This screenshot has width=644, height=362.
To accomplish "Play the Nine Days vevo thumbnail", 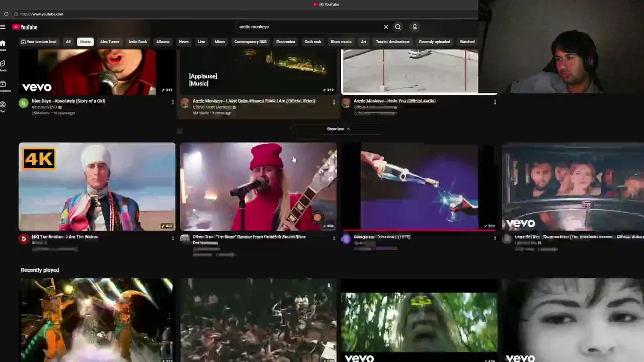I will [x=97, y=72].
